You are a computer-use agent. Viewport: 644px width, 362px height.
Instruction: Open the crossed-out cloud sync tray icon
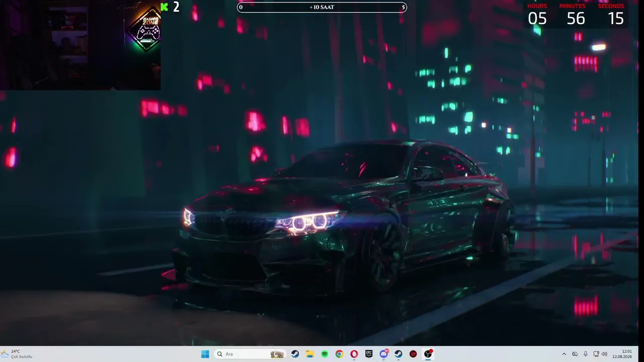point(575,354)
